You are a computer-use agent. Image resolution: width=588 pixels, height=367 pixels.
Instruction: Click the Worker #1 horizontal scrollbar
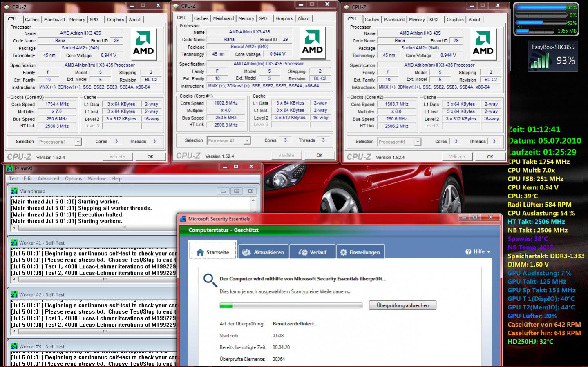click(x=105, y=280)
